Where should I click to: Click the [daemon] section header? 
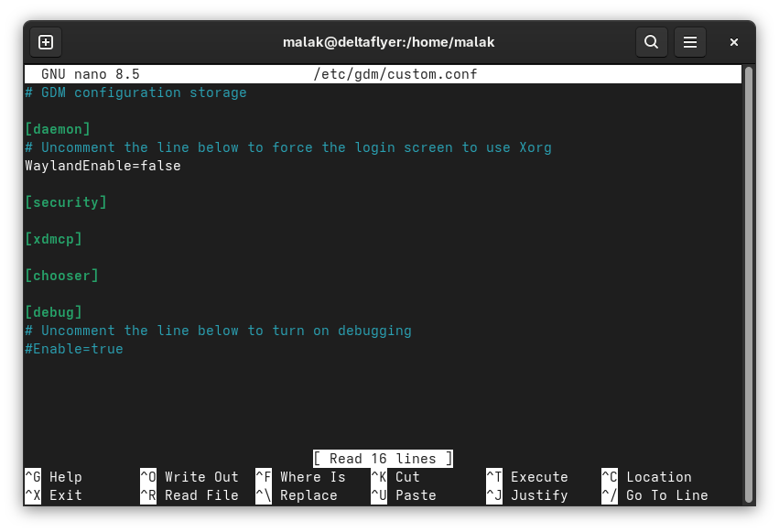pyautogui.click(x=58, y=129)
